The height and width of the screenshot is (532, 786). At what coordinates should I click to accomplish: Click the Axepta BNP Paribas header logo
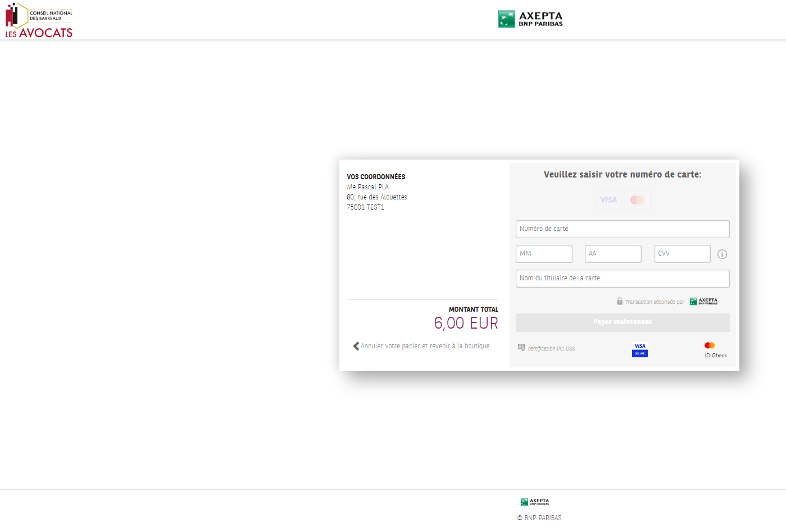(x=530, y=19)
